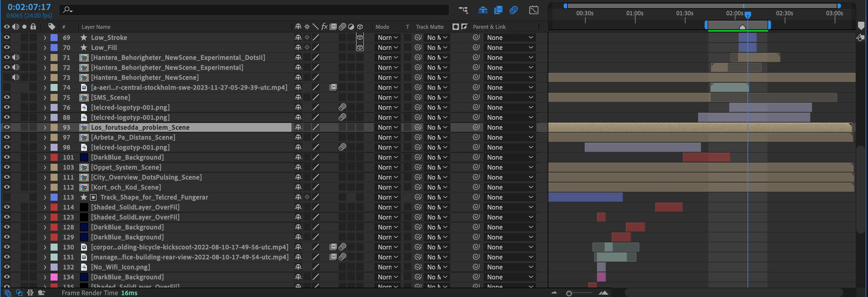The width and height of the screenshot is (868, 297).
Task: Enable frame blending for the composition
Action: (498, 10)
